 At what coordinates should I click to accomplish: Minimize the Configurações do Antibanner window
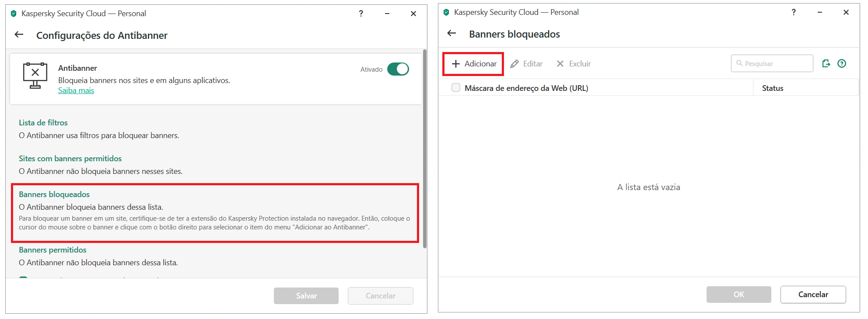point(387,14)
